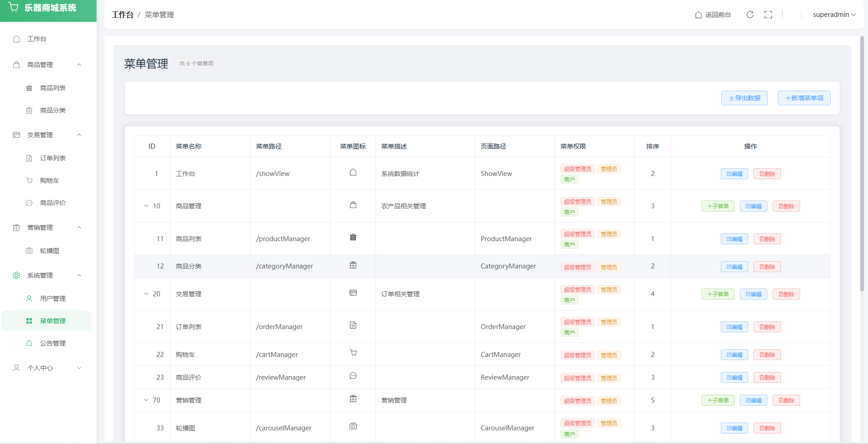Select 订单列表 in the sidebar
Screen dimensions: 868x444
[52, 158]
